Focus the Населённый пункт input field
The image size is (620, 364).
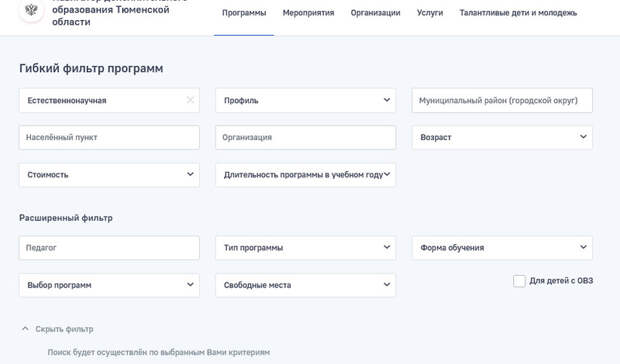109,138
